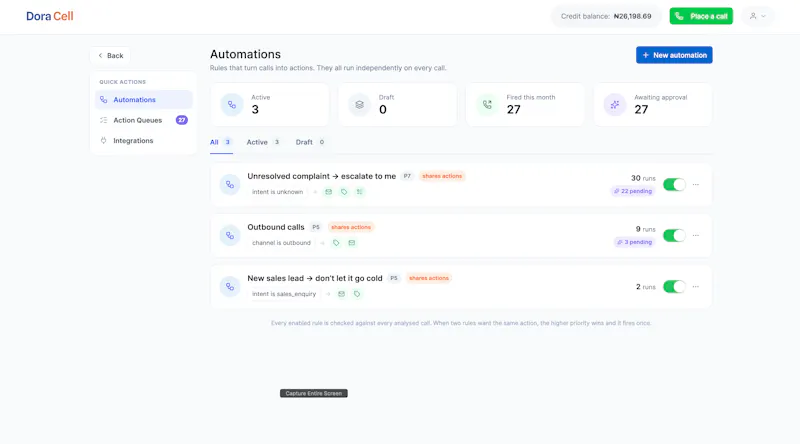Image resolution: width=800 pixels, height=444 pixels.
Task: Disable the Unresolved complaint automation toggle
Action: (x=674, y=185)
